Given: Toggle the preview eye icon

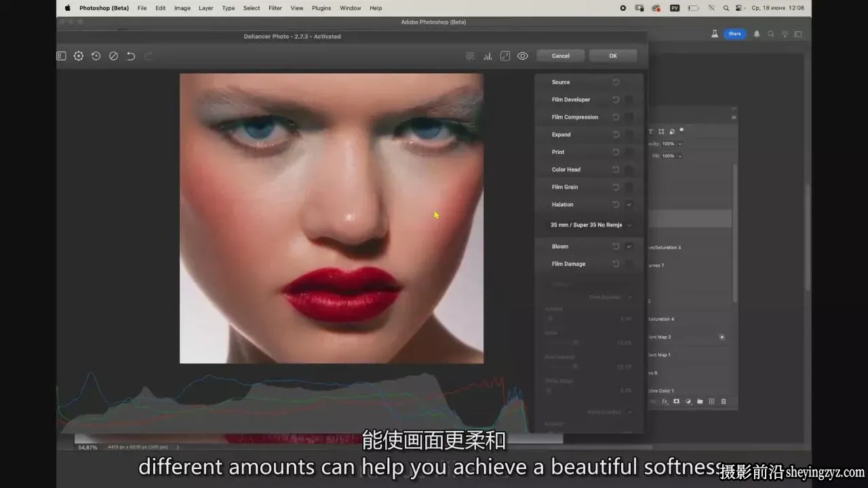Looking at the screenshot, I should [523, 56].
